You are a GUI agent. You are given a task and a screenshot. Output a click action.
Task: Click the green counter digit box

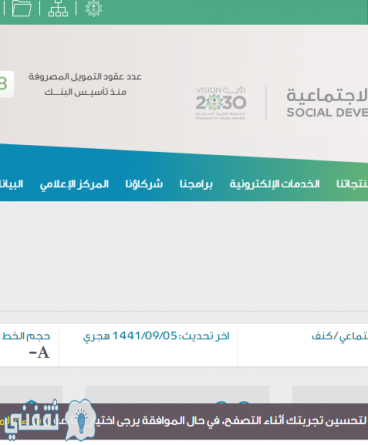point(6,84)
